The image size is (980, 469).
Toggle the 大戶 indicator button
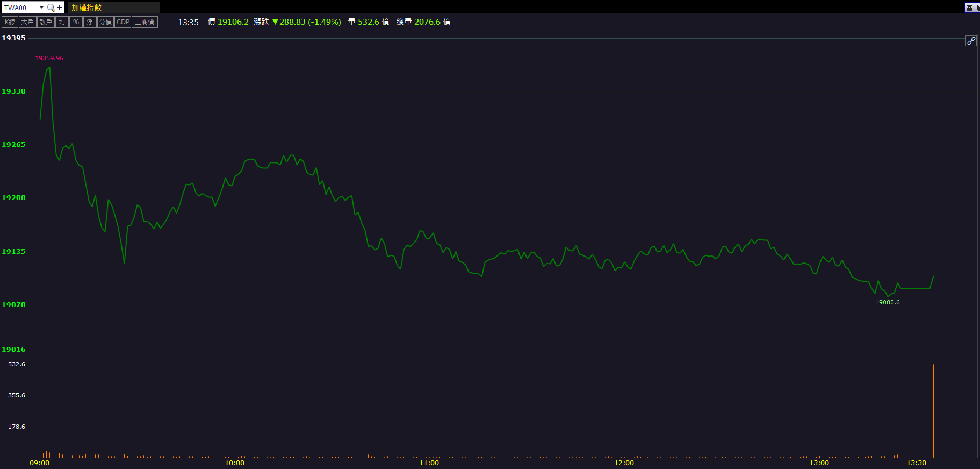coord(27,22)
